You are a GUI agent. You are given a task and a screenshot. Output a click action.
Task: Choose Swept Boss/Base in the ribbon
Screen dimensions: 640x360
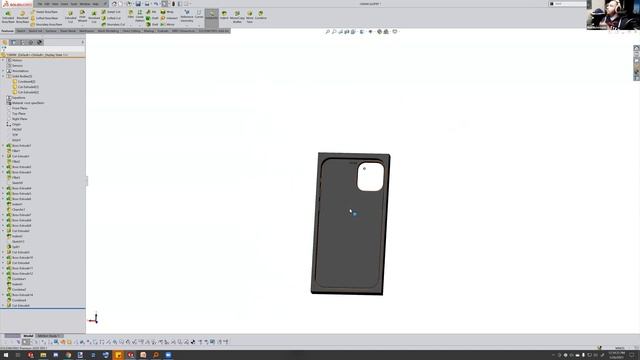click(x=45, y=12)
